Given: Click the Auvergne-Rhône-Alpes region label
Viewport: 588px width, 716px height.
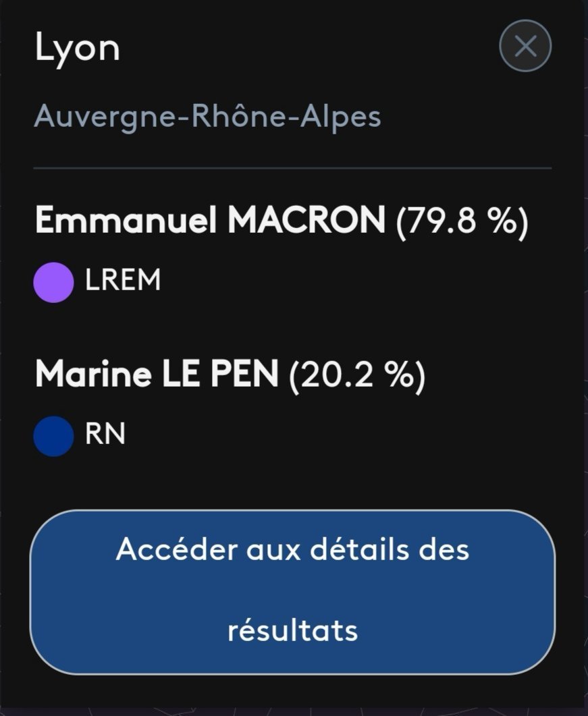Looking at the screenshot, I should coord(207,117).
